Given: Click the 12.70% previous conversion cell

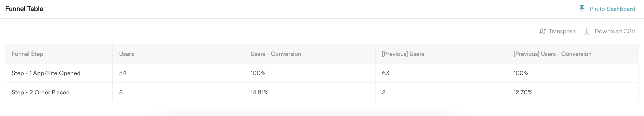Looking at the screenshot, I should click(x=523, y=92).
